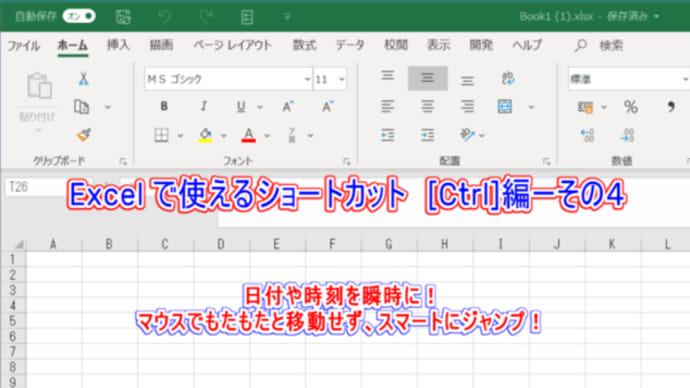The width and height of the screenshot is (690, 388).
Task: Open the clipboard group dialog launcher
Action: (x=123, y=161)
